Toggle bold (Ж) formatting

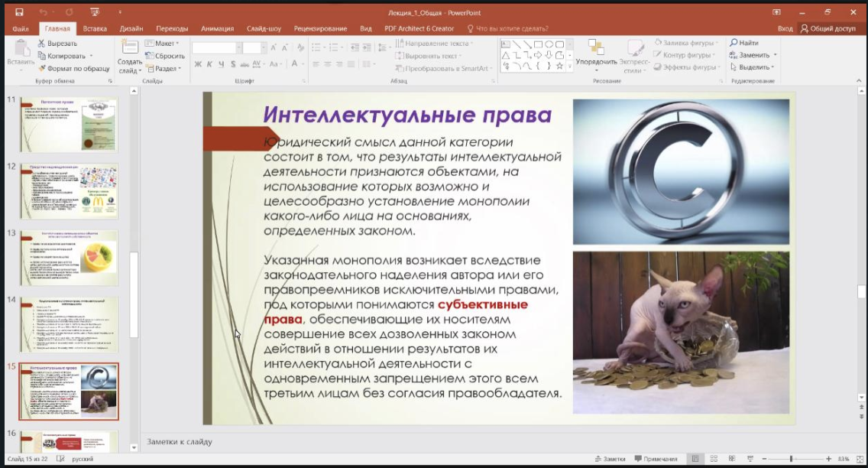(198, 64)
